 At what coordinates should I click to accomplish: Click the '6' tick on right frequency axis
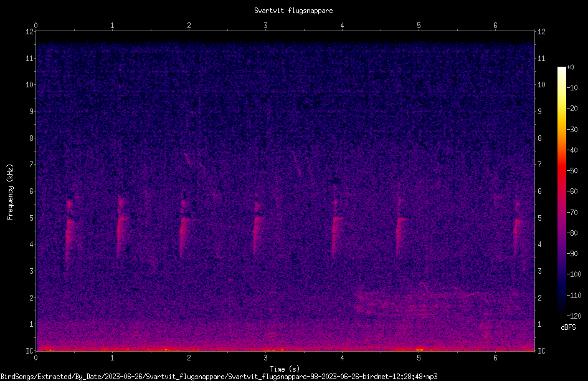point(539,191)
